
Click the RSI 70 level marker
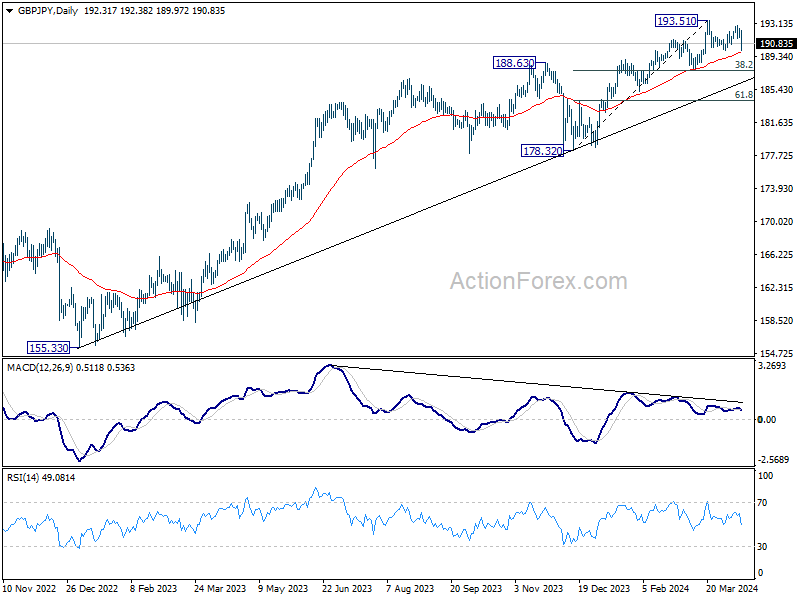pos(762,503)
